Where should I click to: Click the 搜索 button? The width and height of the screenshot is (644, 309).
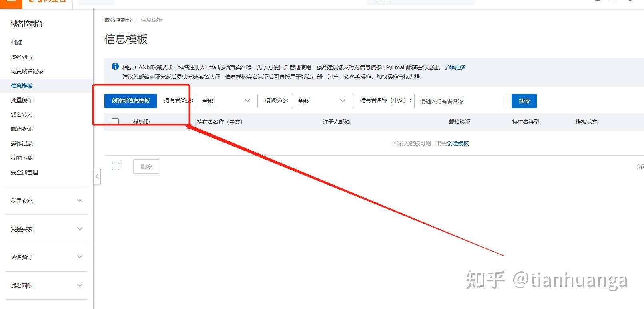click(524, 101)
